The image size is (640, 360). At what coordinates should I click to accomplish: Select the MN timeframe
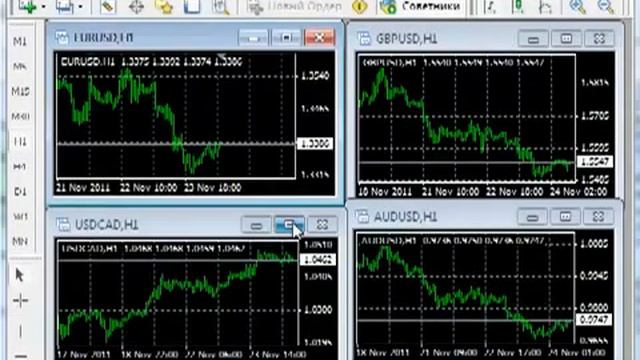20,242
